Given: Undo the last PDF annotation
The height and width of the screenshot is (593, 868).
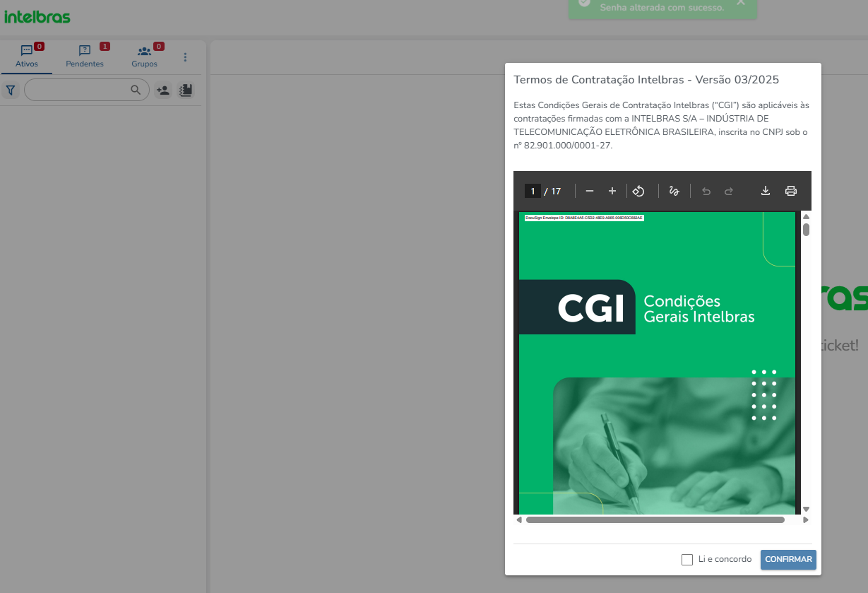Looking at the screenshot, I should click(x=706, y=191).
